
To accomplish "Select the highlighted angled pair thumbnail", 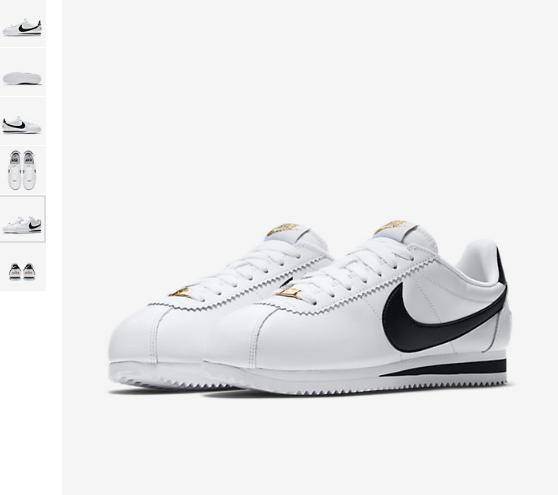I will (x=22, y=219).
